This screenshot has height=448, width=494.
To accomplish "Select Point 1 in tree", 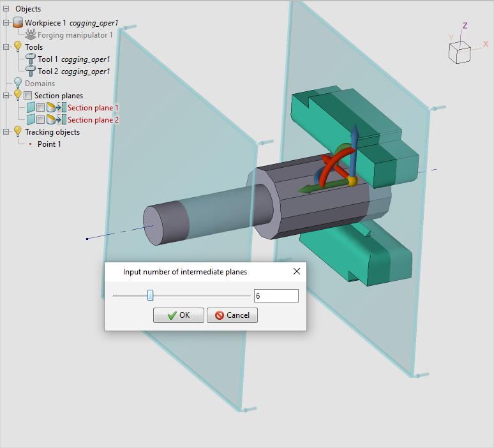I will point(49,144).
